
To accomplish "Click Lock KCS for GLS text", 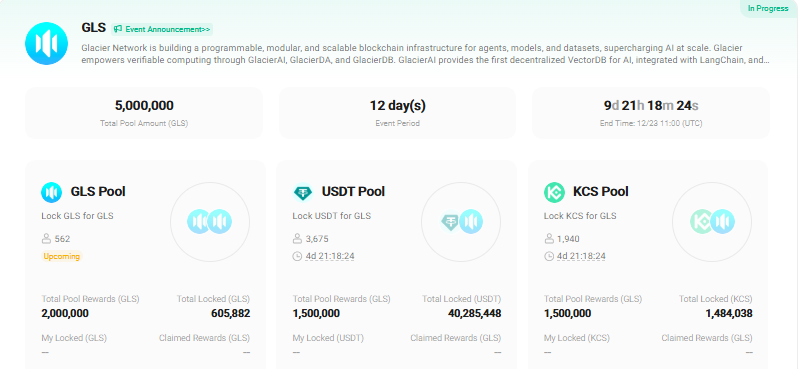I will 580,216.
